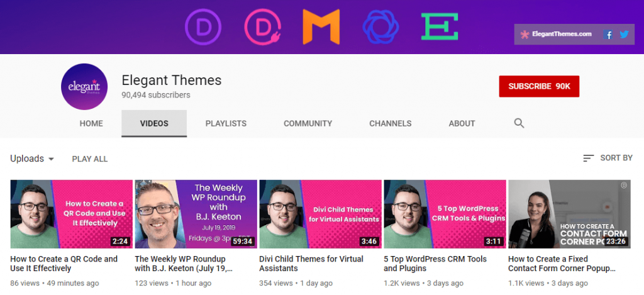The width and height of the screenshot is (644, 295).
Task: Expand the Uploads dropdown
Action: (33, 159)
